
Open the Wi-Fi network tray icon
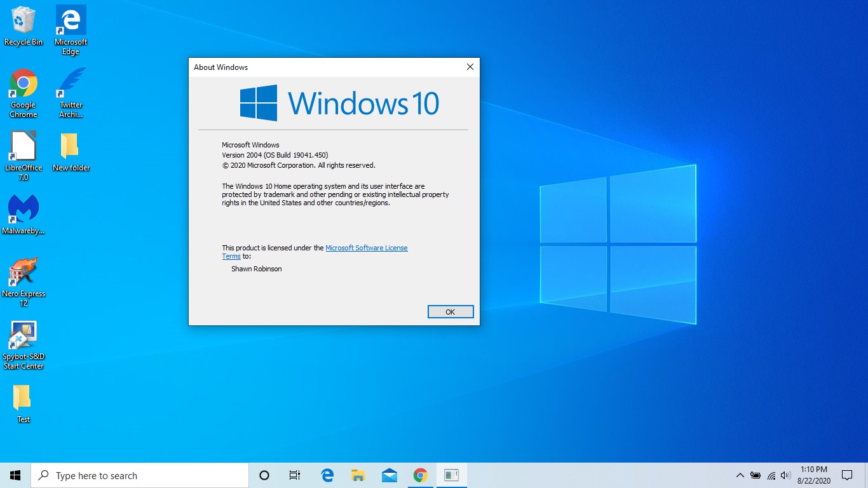tap(771, 475)
